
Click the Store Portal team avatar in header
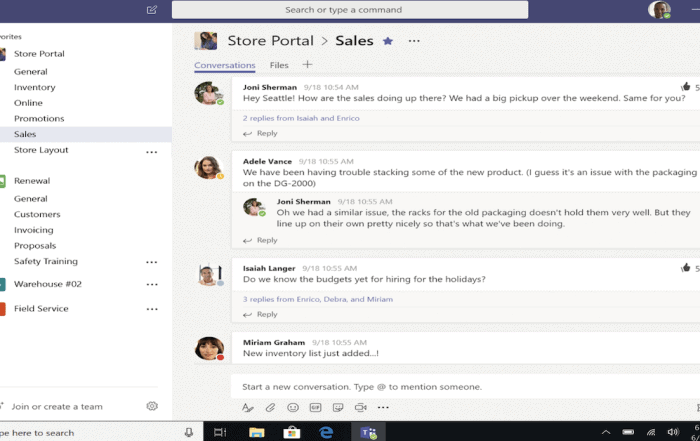pyautogui.click(x=206, y=41)
